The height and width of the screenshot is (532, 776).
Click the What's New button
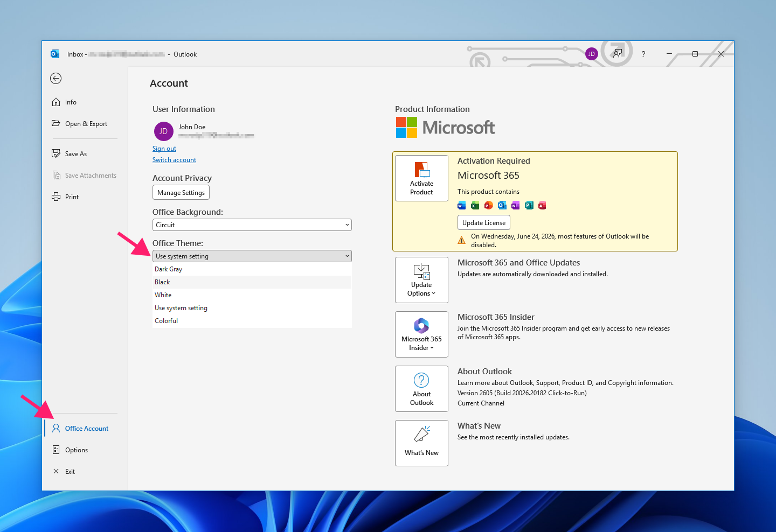click(x=421, y=443)
